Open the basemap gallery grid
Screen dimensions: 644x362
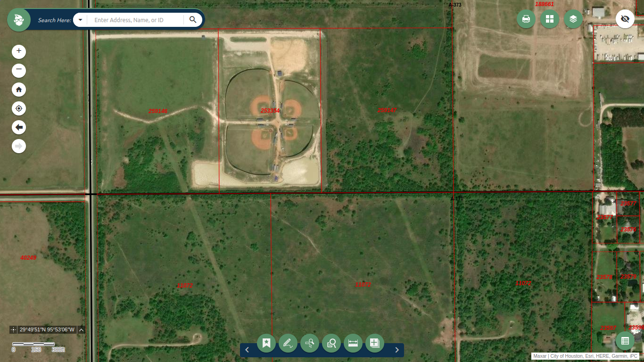point(550,19)
